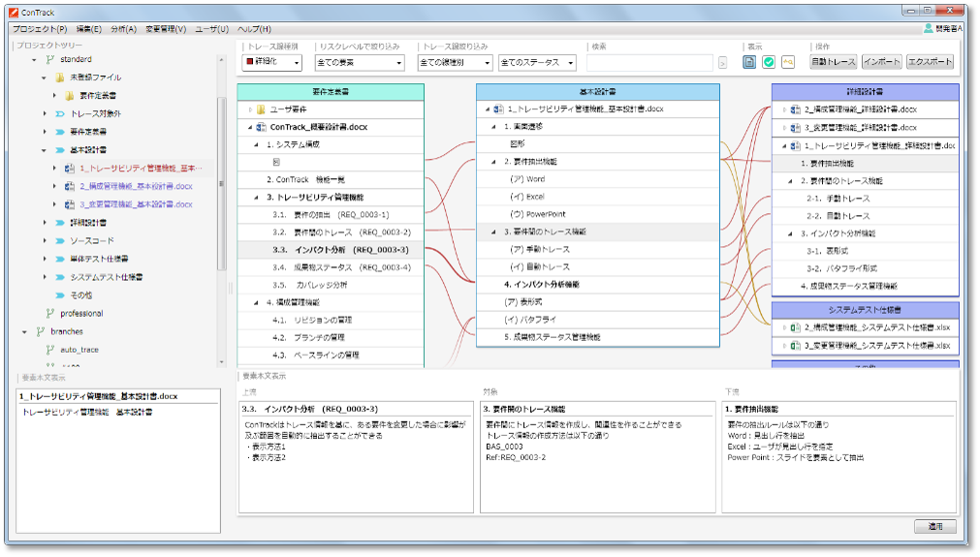The image size is (980, 557).
Task: Open the 分析(A) menu
Action: pos(124,29)
